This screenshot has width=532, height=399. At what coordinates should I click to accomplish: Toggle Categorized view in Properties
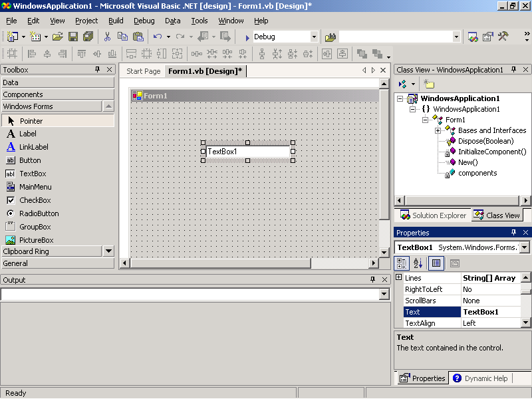(402, 263)
